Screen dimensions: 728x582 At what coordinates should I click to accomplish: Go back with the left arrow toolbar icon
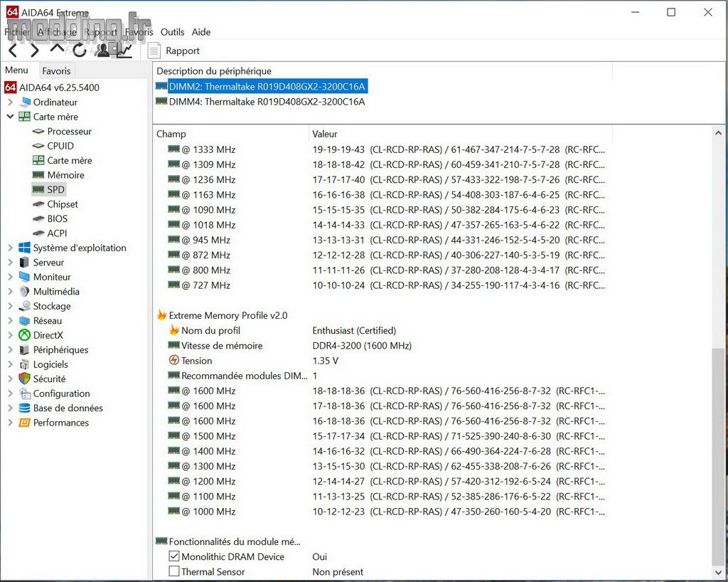(13, 51)
